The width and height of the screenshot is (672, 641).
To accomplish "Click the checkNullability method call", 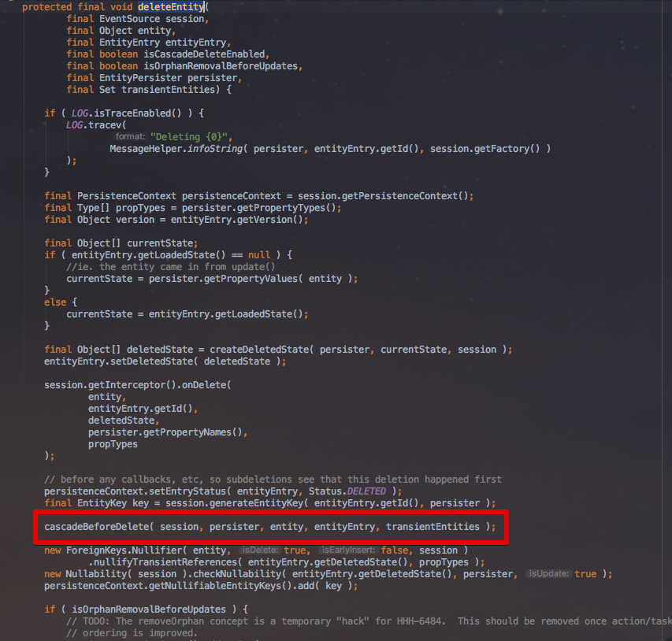I will click(242, 574).
